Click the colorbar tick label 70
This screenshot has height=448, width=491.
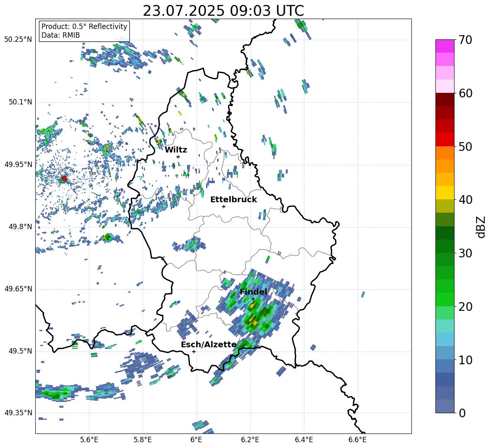[465, 40]
